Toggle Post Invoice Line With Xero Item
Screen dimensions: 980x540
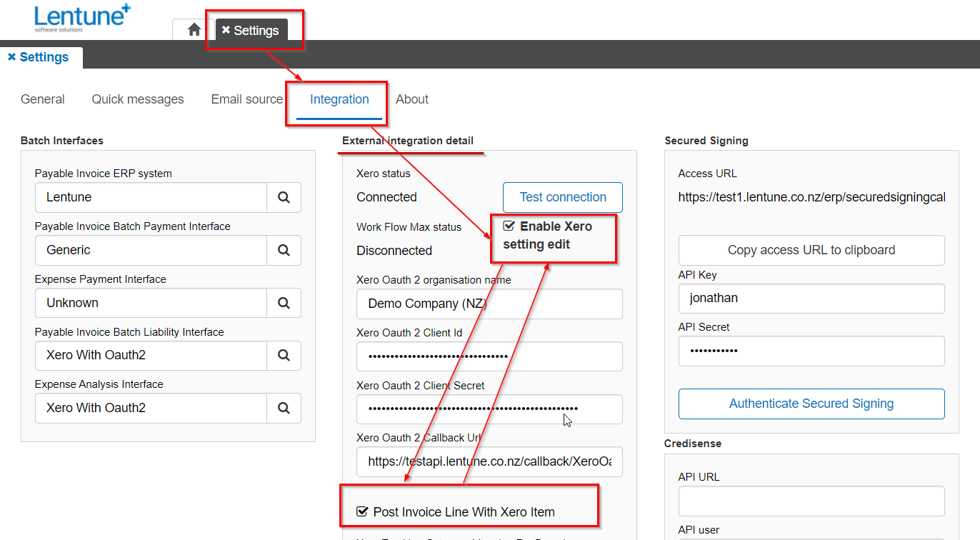click(362, 511)
